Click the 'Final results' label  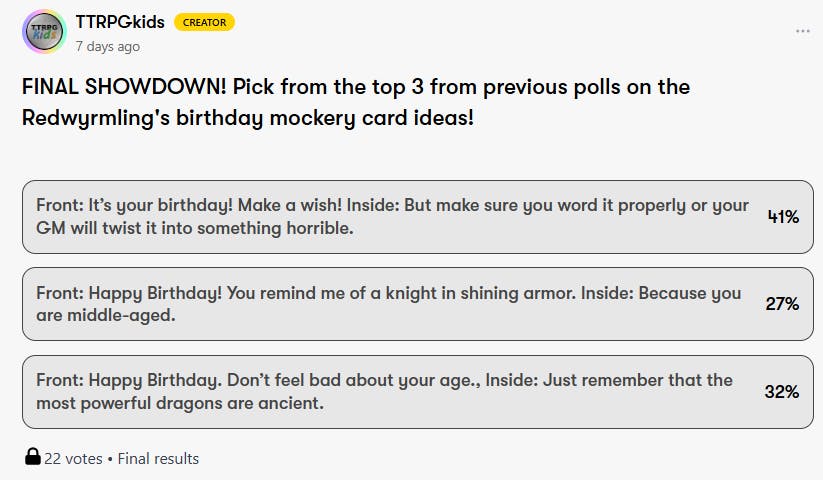(x=158, y=458)
